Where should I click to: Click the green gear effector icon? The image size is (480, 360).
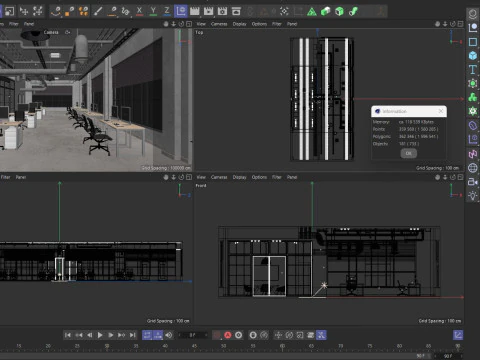[473, 111]
